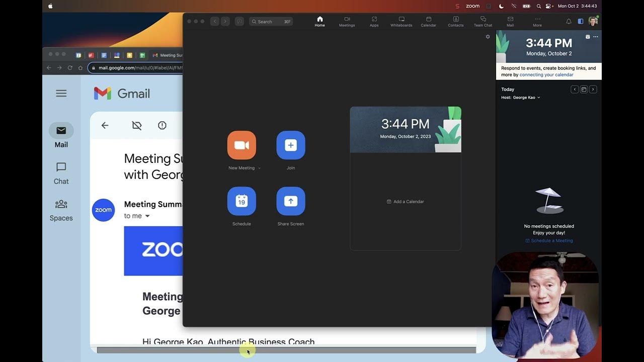Image resolution: width=644 pixels, height=362 pixels.
Task: Click the browser back button
Action: tap(49, 68)
